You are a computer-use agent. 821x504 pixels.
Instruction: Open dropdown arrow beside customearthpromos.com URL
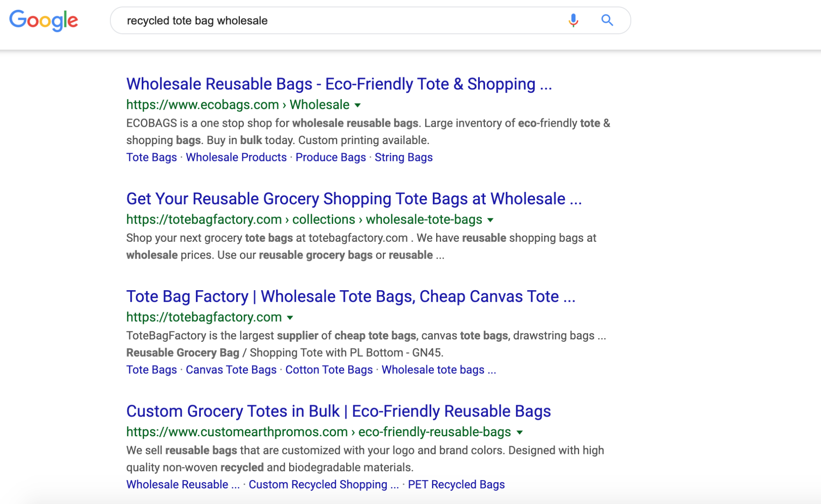(x=520, y=433)
